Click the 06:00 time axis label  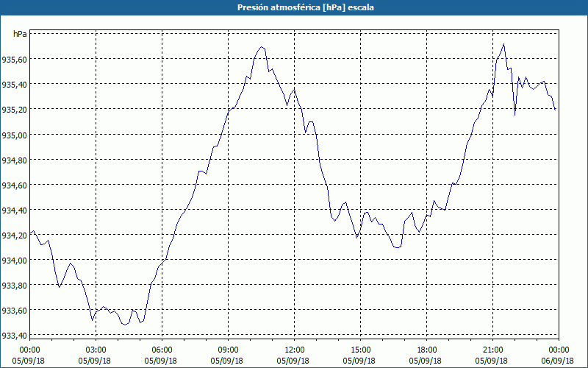[162, 350]
